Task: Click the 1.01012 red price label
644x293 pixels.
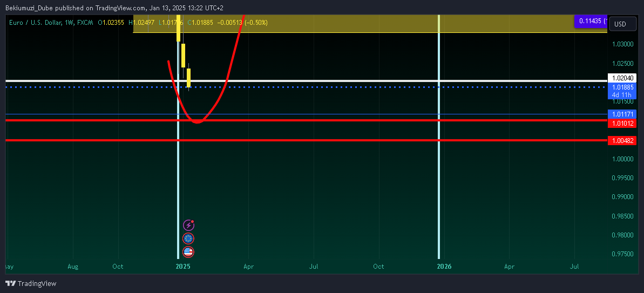Action: pos(622,123)
